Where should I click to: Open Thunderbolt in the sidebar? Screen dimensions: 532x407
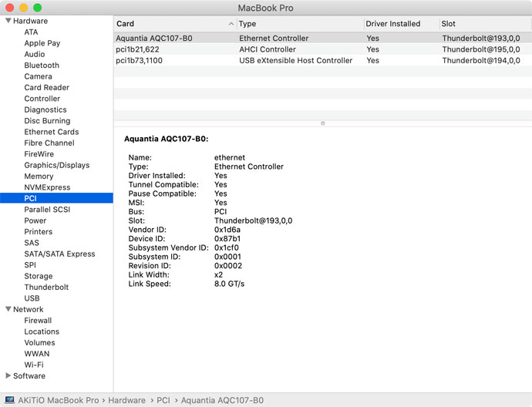(x=46, y=288)
